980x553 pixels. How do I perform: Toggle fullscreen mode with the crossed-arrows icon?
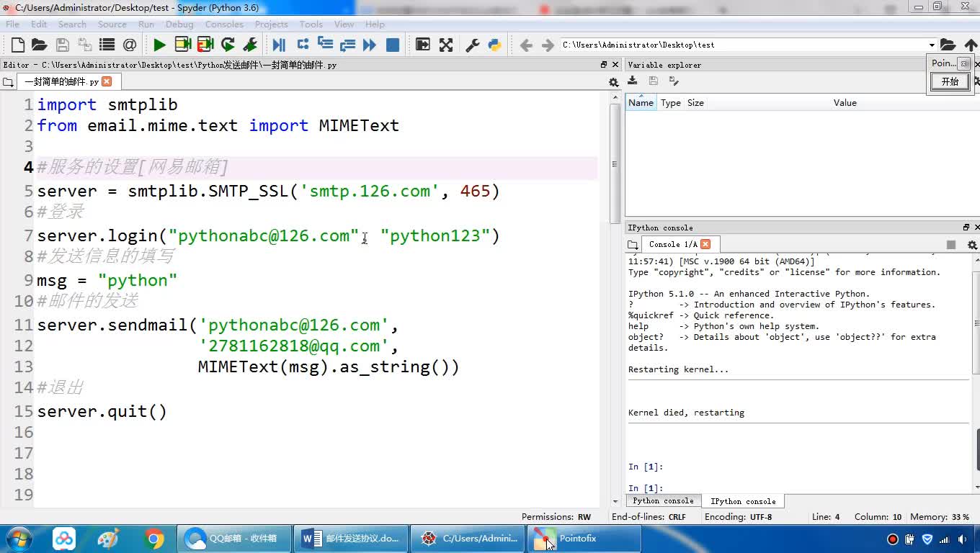(x=446, y=45)
